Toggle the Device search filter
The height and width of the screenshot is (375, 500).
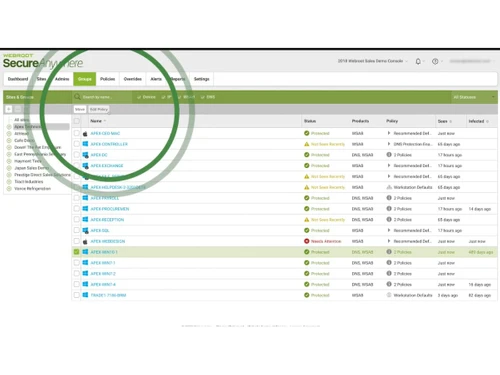pos(146,97)
